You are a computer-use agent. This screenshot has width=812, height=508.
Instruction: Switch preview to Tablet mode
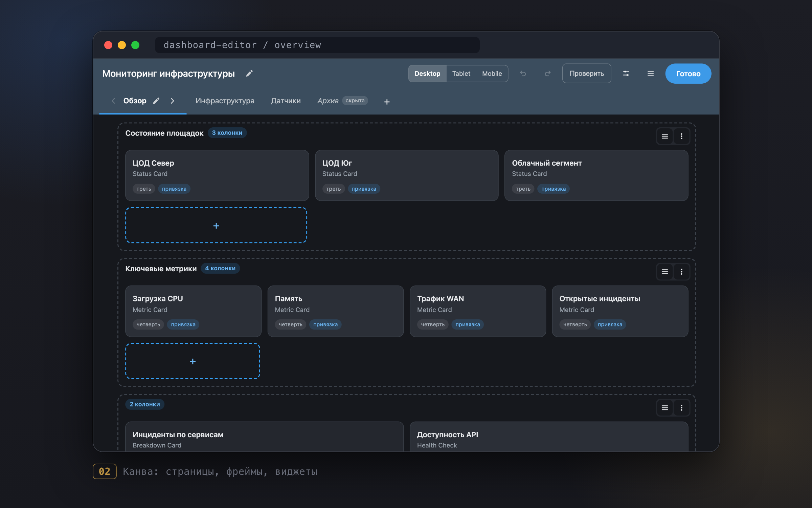coord(461,73)
